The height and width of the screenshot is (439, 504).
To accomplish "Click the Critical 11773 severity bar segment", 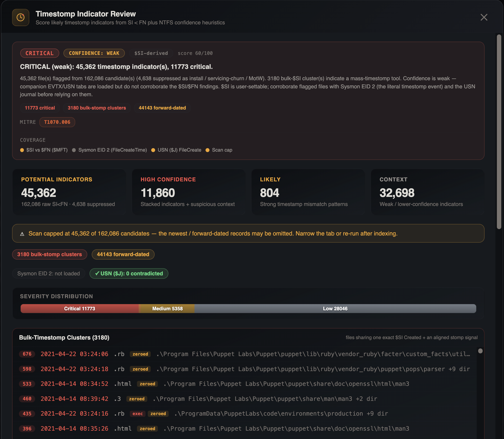I will click(80, 309).
